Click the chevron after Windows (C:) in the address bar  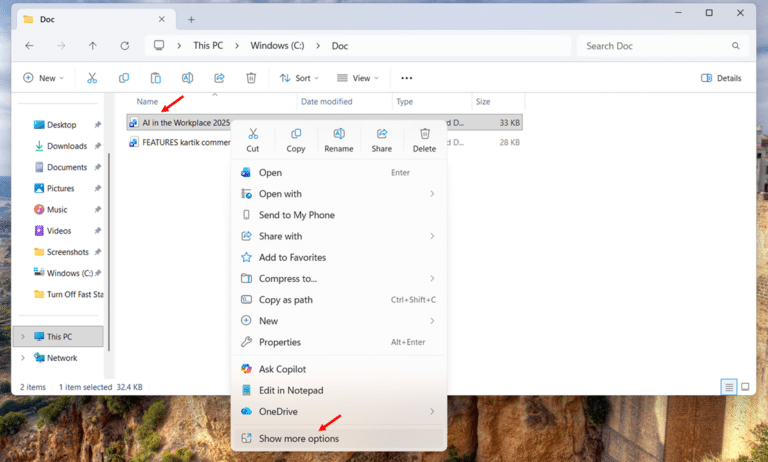click(318, 46)
